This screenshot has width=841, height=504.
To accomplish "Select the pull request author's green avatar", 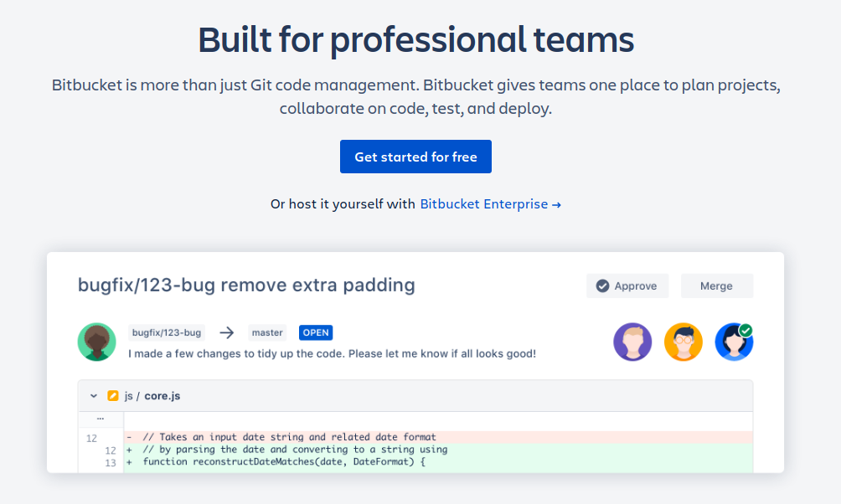I will (97, 342).
